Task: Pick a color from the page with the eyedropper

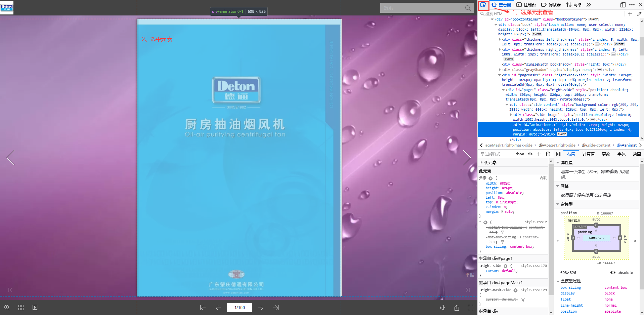Action: pyautogui.click(x=639, y=14)
